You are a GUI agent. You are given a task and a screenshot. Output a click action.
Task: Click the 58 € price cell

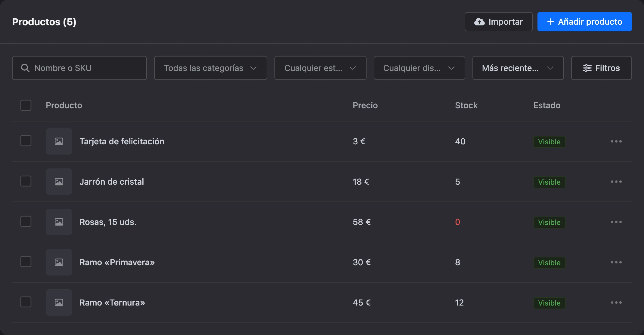tap(362, 222)
